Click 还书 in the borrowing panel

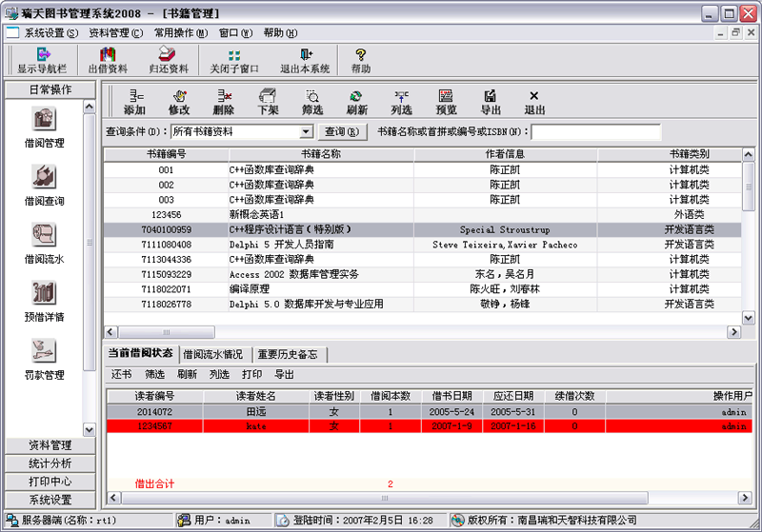click(x=122, y=374)
